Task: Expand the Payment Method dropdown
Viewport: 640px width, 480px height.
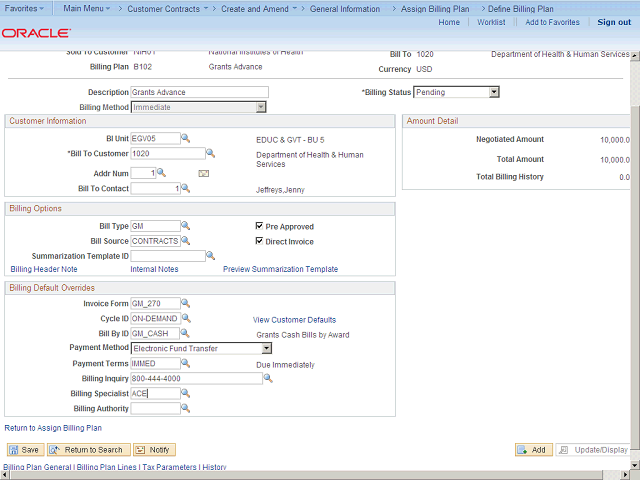Action: pyautogui.click(x=266, y=349)
